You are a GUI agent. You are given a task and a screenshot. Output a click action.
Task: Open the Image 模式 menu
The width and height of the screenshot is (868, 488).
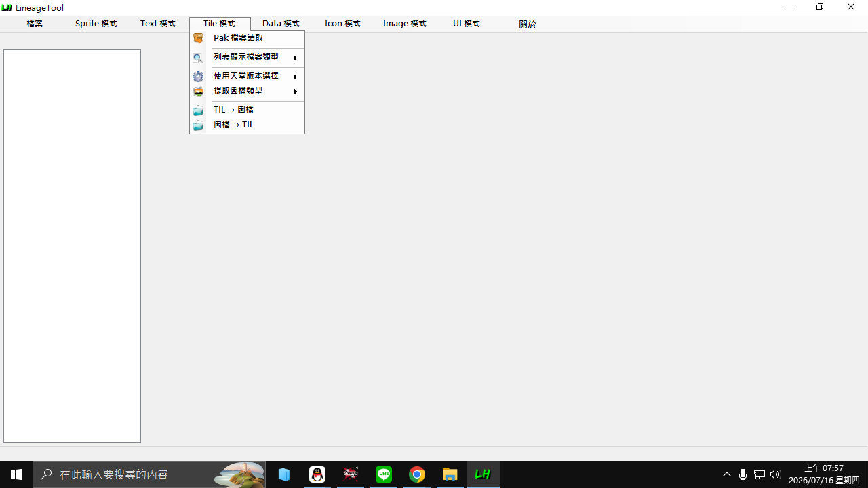pos(404,24)
